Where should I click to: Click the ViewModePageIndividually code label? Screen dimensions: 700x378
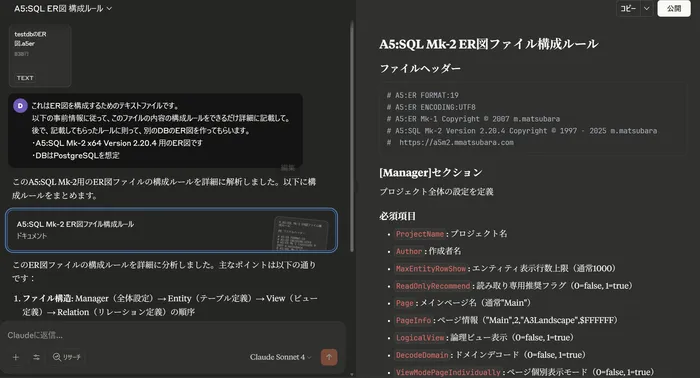[448, 372]
